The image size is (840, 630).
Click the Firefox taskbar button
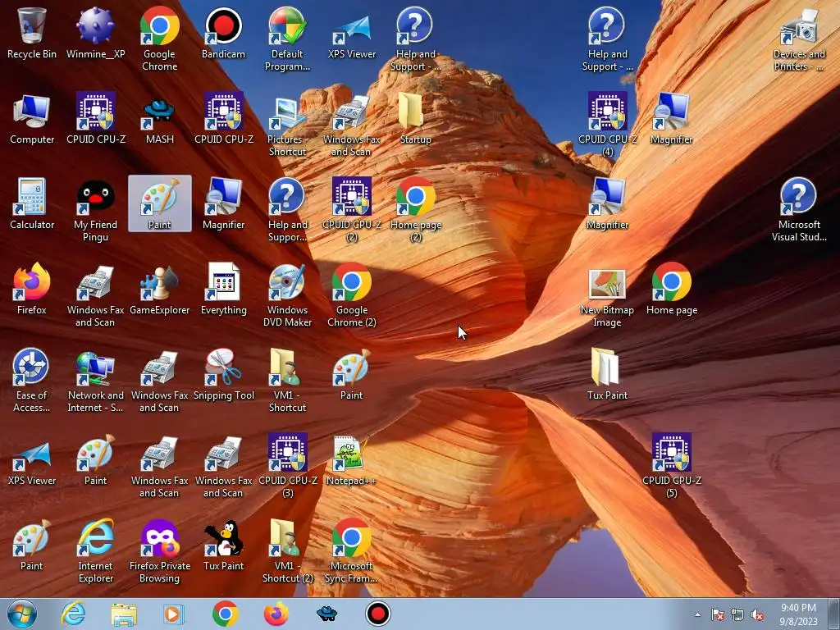tap(276, 614)
